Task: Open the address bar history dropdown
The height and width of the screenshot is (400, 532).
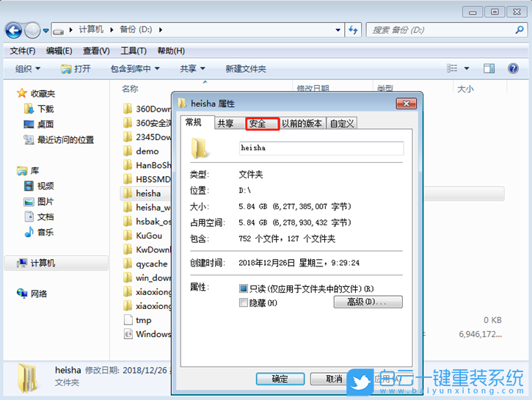Action: click(338, 30)
